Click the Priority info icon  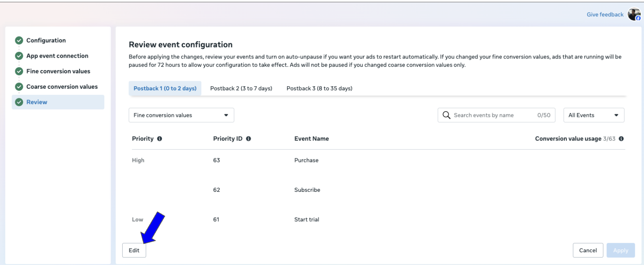pyautogui.click(x=160, y=139)
